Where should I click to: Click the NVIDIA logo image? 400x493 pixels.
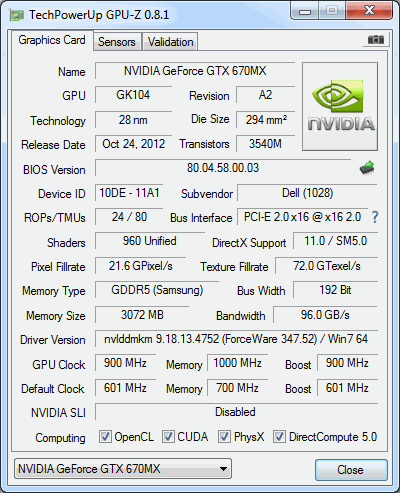pos(340,106)
